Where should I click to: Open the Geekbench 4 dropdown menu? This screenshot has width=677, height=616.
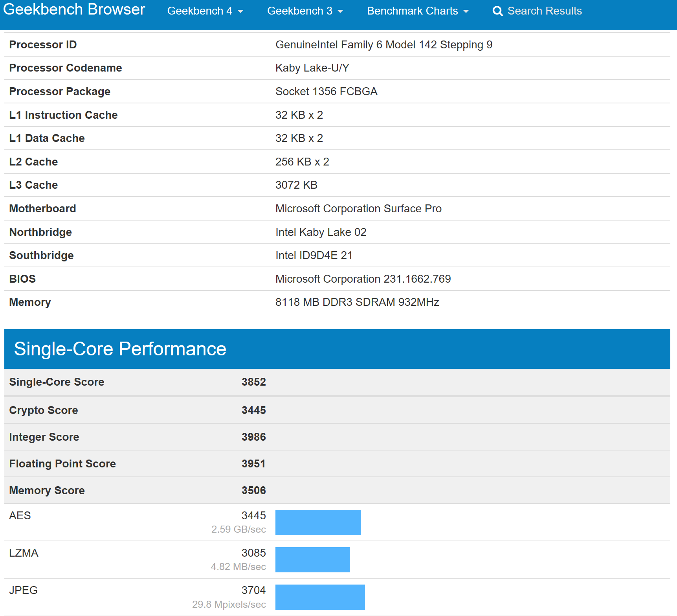(205, 11)
